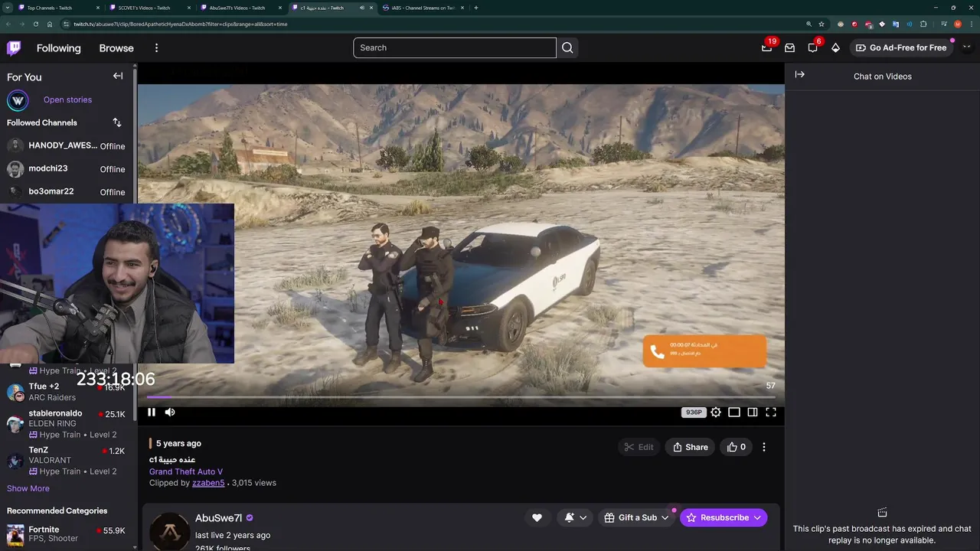Open the clip's more options kebab menu

(x=763, y=447)
